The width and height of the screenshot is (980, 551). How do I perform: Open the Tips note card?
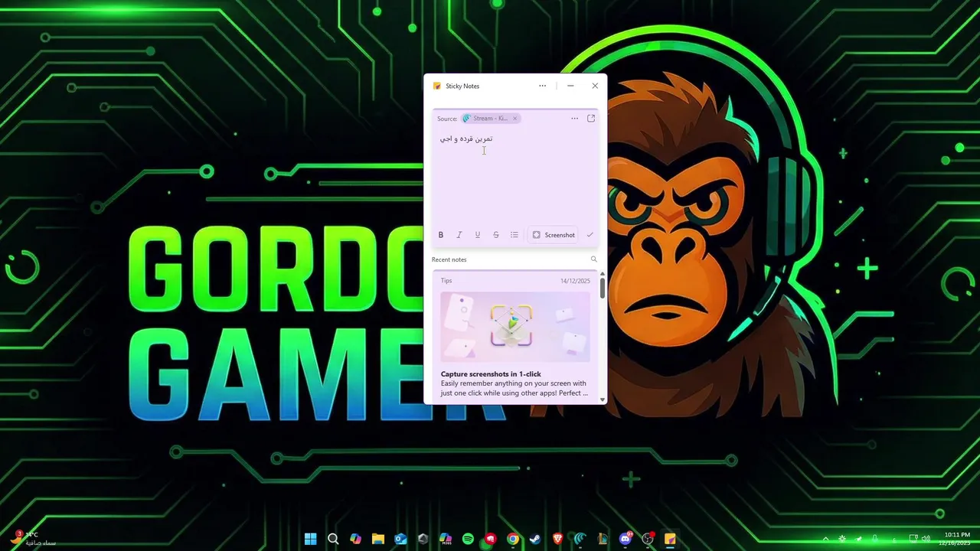click(515, 337)
